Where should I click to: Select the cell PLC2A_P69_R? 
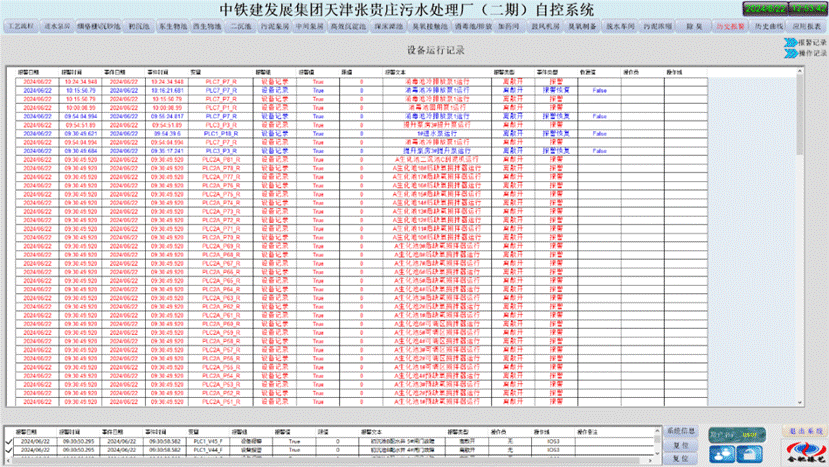pyautogui.click(x=221, y=246)
